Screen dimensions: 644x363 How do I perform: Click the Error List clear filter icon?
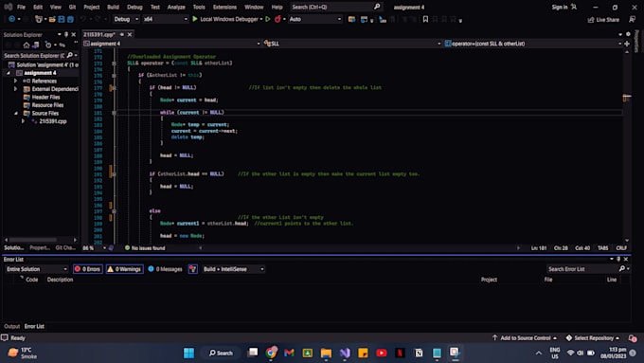192,269
